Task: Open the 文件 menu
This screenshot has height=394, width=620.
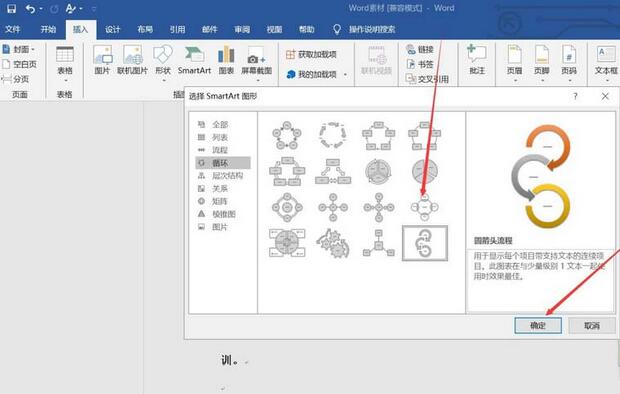Action: coord(13,29)
